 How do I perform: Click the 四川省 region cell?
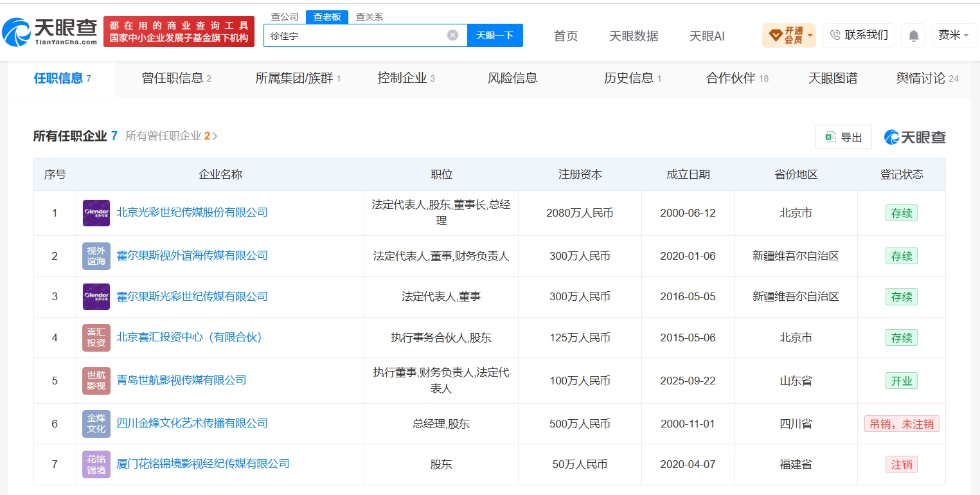(796, 424)
